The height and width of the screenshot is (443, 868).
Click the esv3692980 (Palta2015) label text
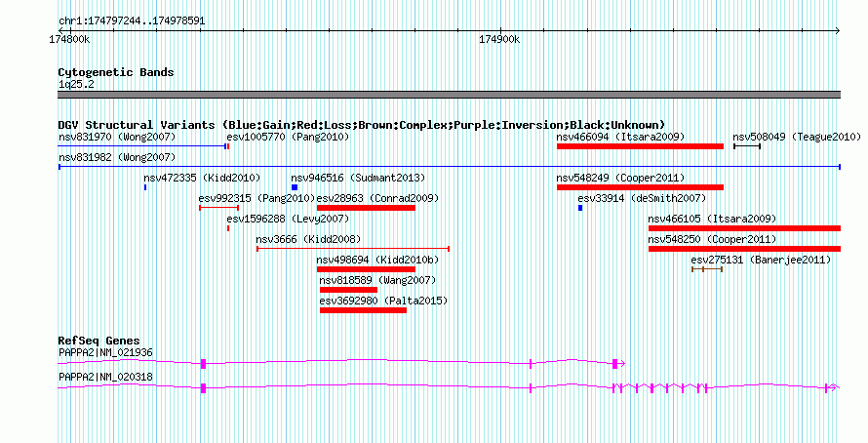(383, 301)
